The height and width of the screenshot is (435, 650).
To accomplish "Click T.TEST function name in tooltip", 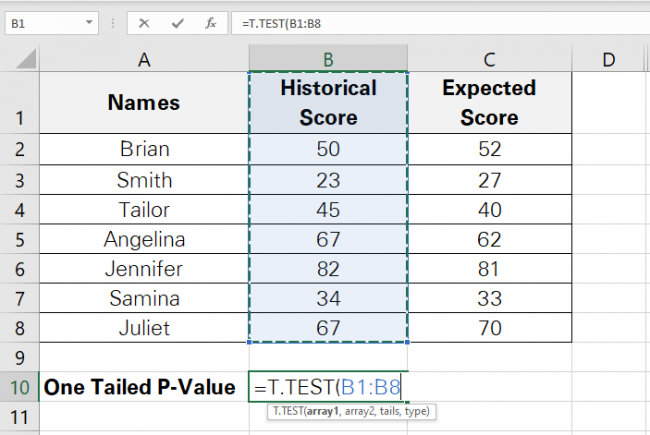I will coord(288,411).
